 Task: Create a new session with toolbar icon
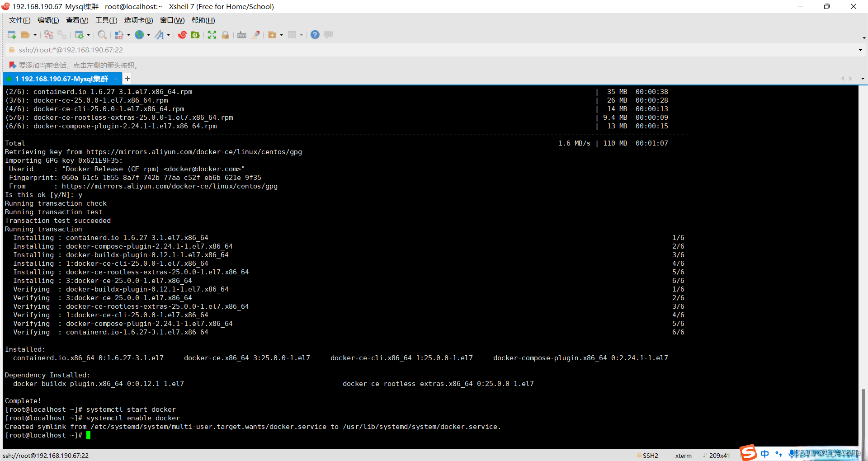tap(12, 35)
